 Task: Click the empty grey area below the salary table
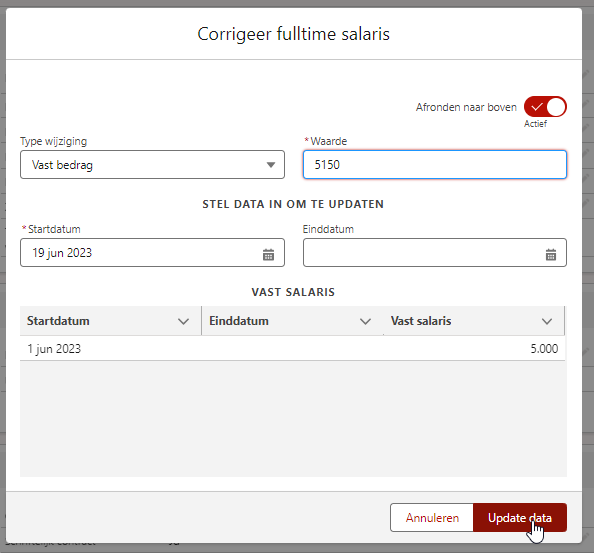coord(293,419)
